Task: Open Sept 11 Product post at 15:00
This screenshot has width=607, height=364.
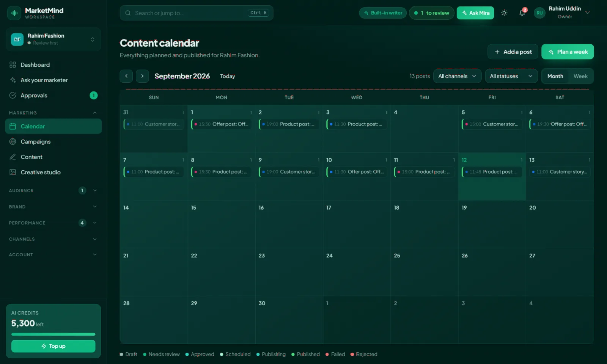Action: (x=424, y=172)
